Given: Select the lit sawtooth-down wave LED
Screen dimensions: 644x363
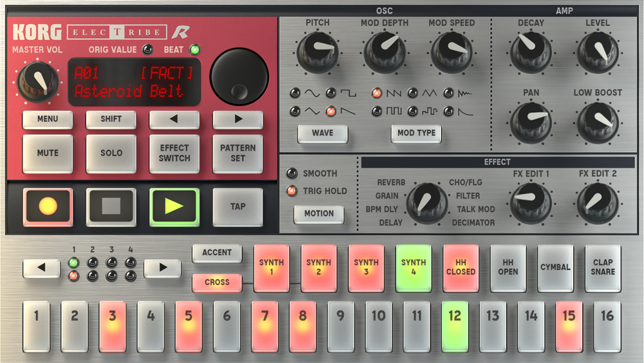Looking at the screenshot, I should [330, 111].
